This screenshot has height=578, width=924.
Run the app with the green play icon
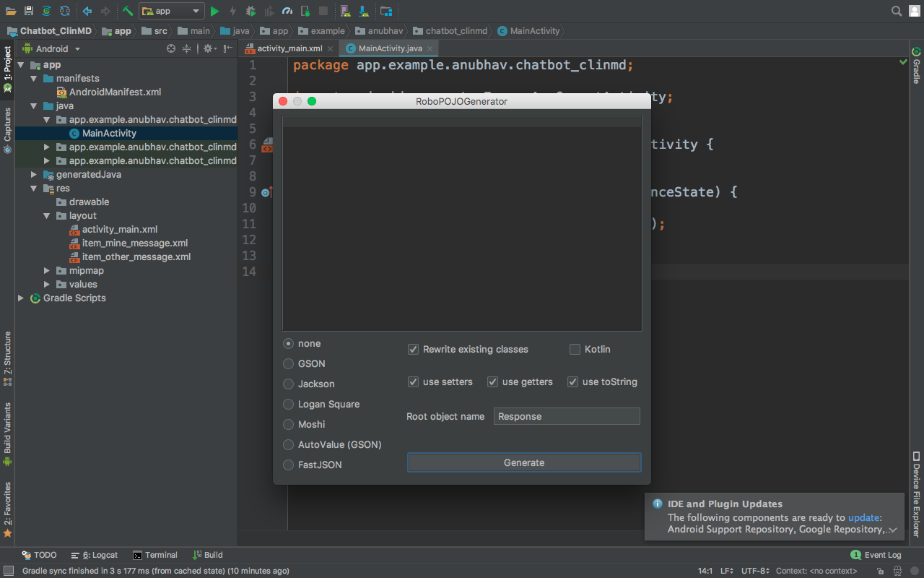(214, 11)
